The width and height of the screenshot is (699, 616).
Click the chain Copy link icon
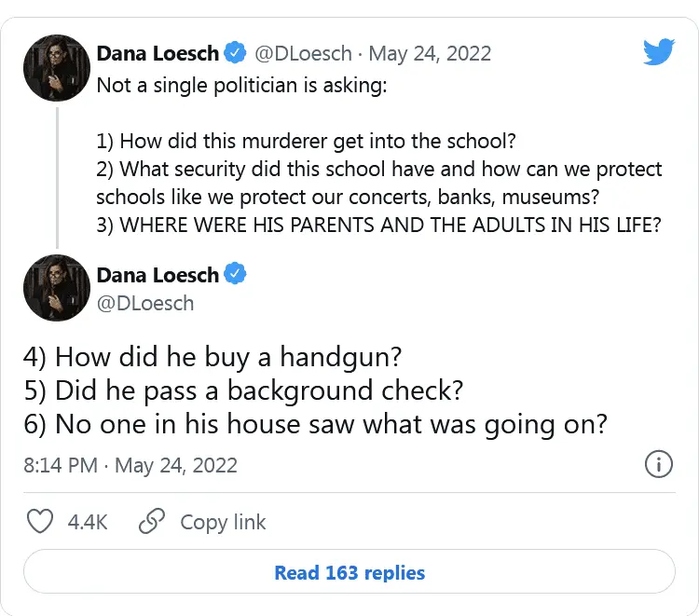point(151,521)
